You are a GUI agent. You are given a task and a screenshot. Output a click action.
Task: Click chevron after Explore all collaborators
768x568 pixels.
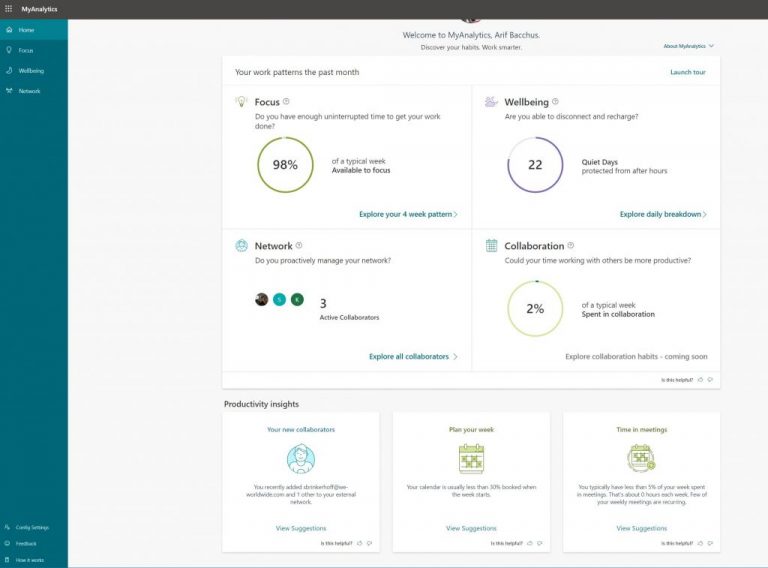[x=456, y=356]
